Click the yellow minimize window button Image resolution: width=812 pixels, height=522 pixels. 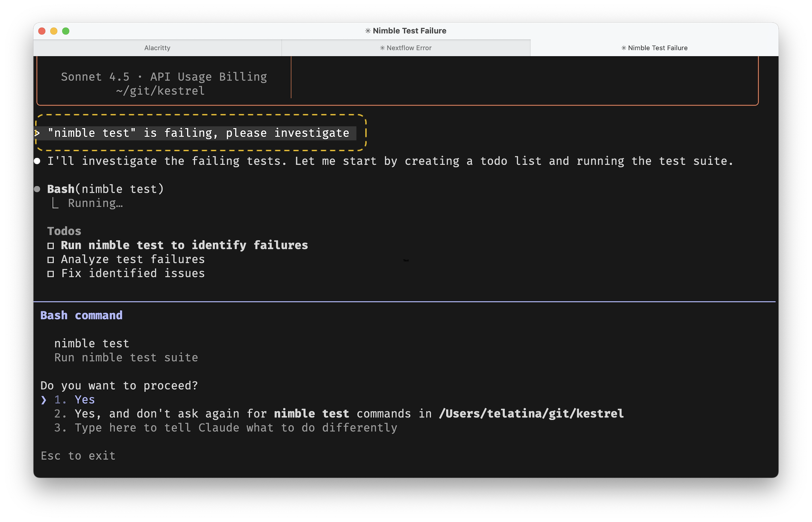pyautogui.click(x=54, y=31)
